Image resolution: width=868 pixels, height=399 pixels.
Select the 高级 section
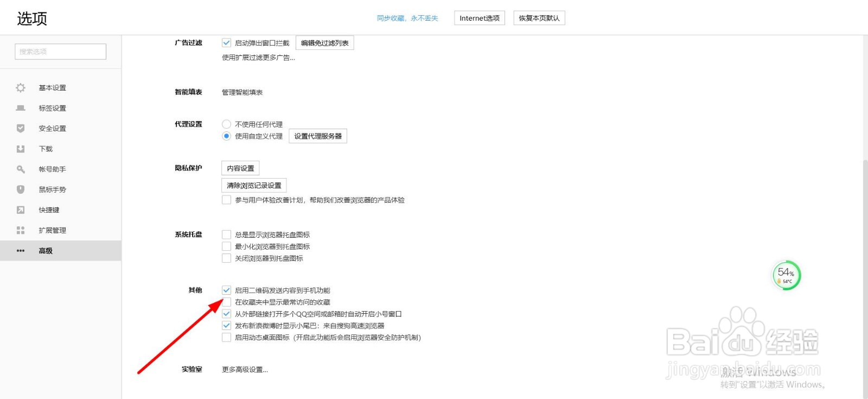[60, 251]
